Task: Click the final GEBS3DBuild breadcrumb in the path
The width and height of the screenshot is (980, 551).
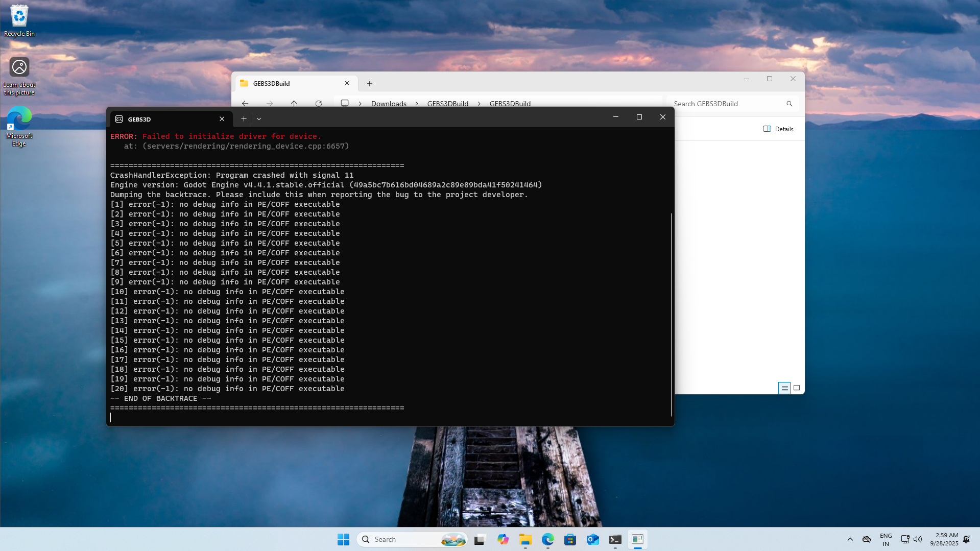Action: [510, 104]
